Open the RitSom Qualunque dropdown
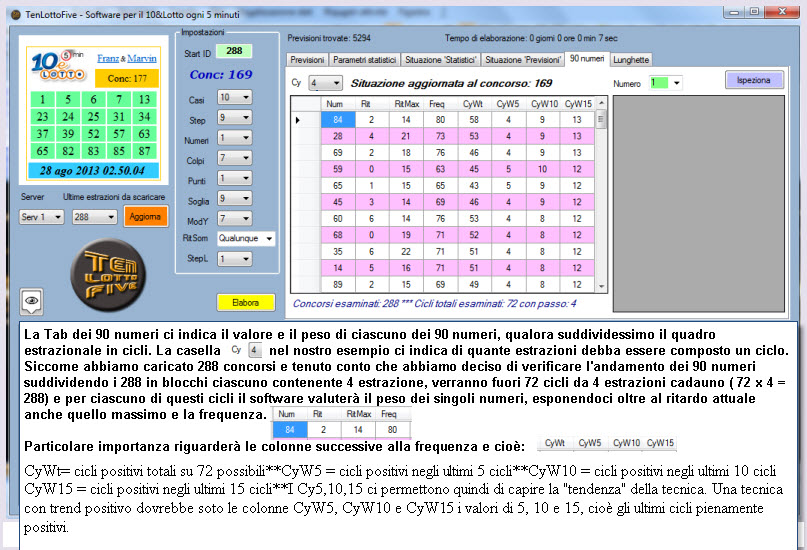The width and height of the screenshot is (807, 550). (x=246, y=238)
